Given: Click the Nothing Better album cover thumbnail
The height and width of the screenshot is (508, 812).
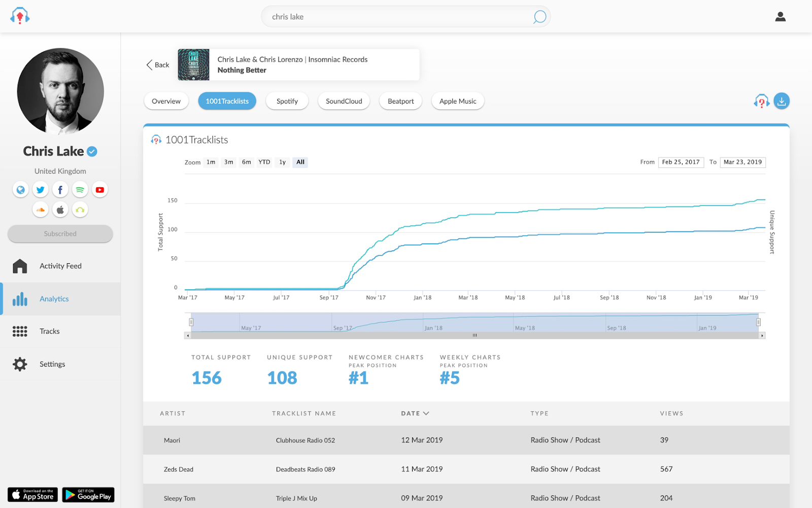Looking at the screenshot, I should [x=193, y=65].
